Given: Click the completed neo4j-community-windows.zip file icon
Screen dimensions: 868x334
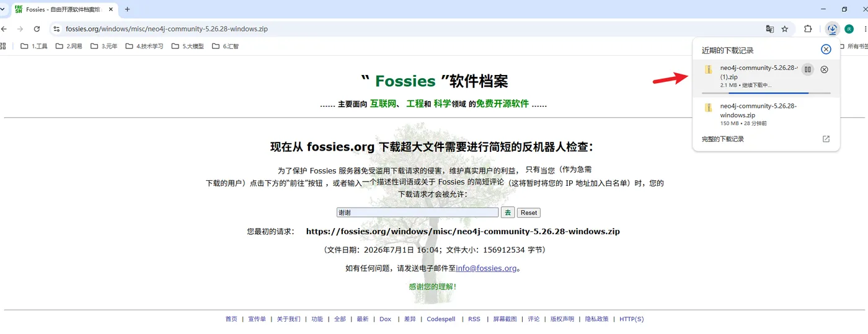Looking at the screenshot, I should (708, 108).
